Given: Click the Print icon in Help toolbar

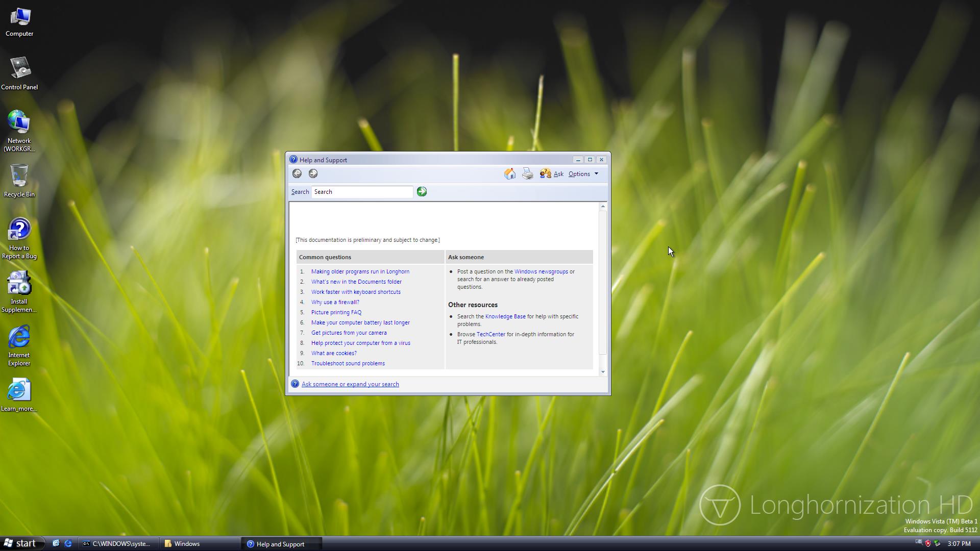Looking at the screenshot, I should coord(527,174).
